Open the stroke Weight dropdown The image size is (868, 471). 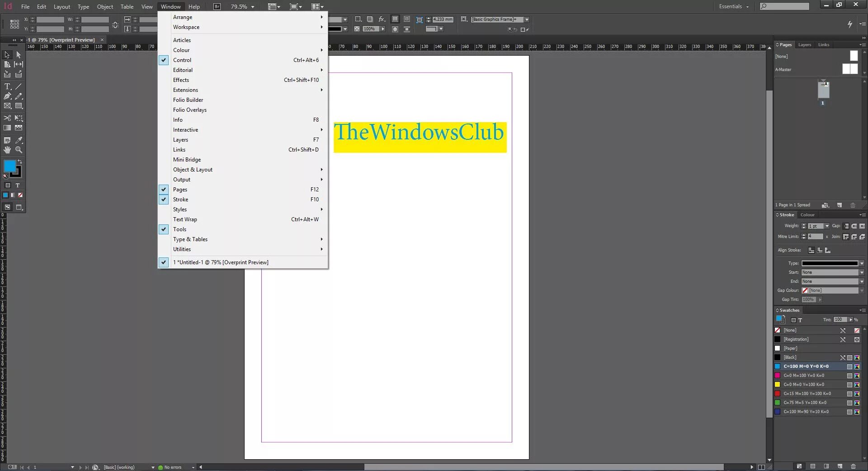[x=827, y=226]
